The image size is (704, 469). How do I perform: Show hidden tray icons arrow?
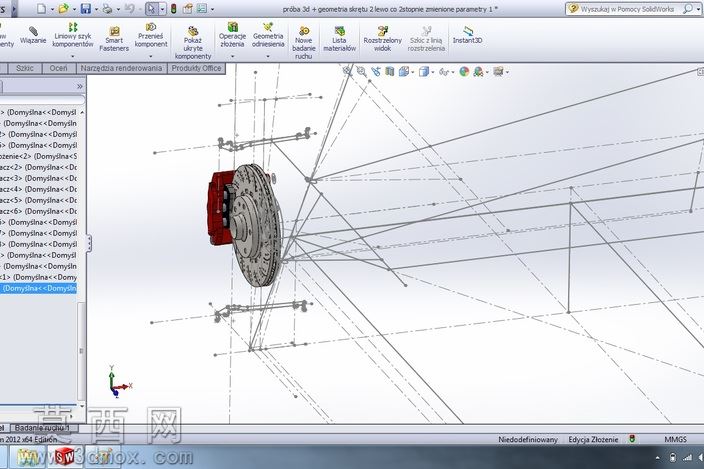point(658,458)
